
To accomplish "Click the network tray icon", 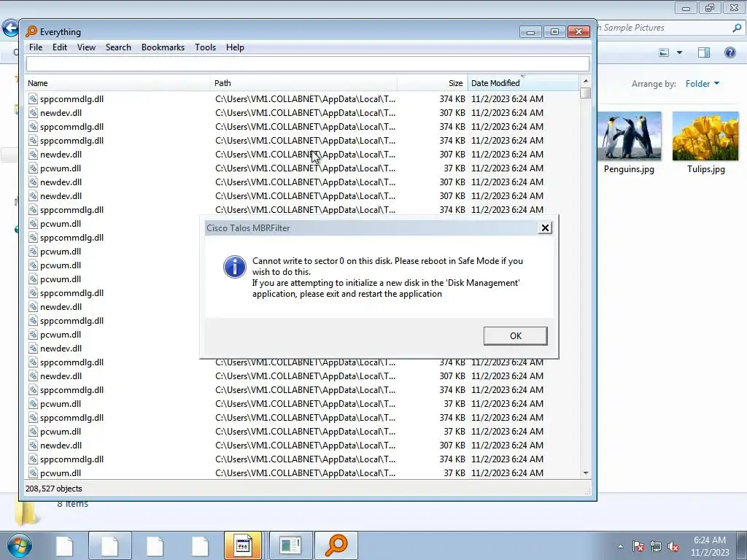I will pos(656,546).
